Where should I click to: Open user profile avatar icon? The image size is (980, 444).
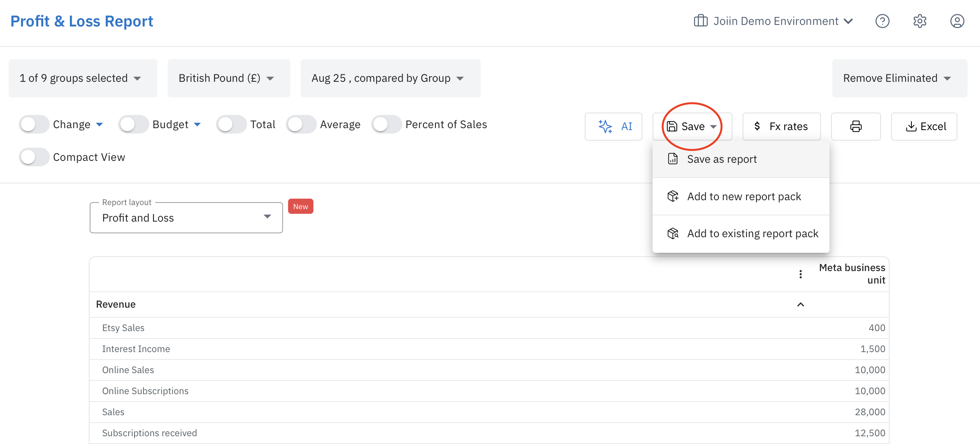point(957,21)
